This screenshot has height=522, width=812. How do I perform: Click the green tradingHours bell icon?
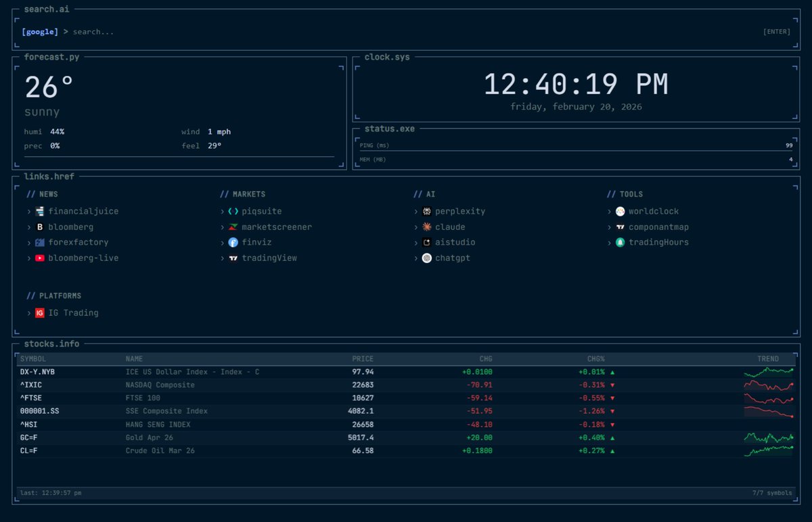621,242
